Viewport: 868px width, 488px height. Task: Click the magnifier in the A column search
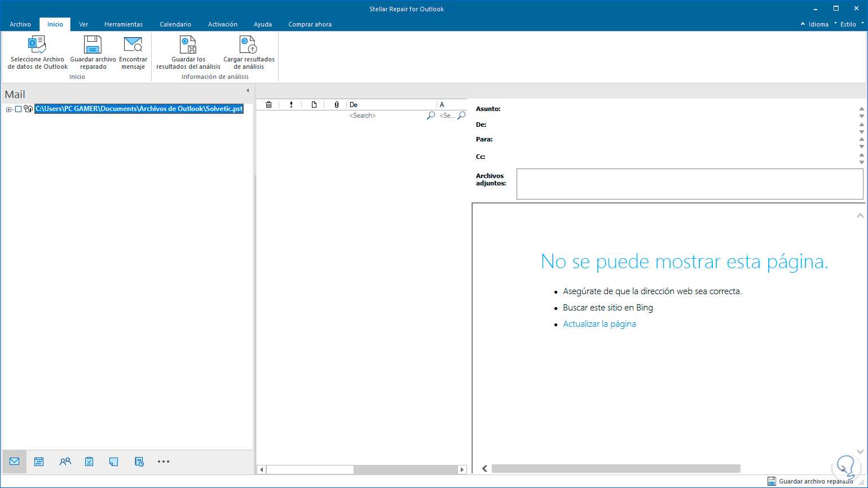tap(461, 116)
